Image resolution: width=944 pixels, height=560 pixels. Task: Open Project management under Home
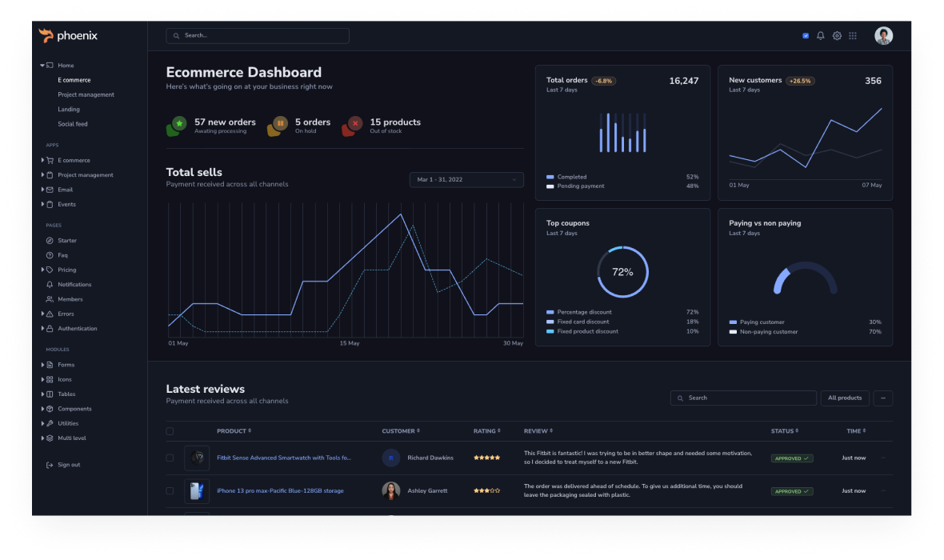[x=86, y=95]
